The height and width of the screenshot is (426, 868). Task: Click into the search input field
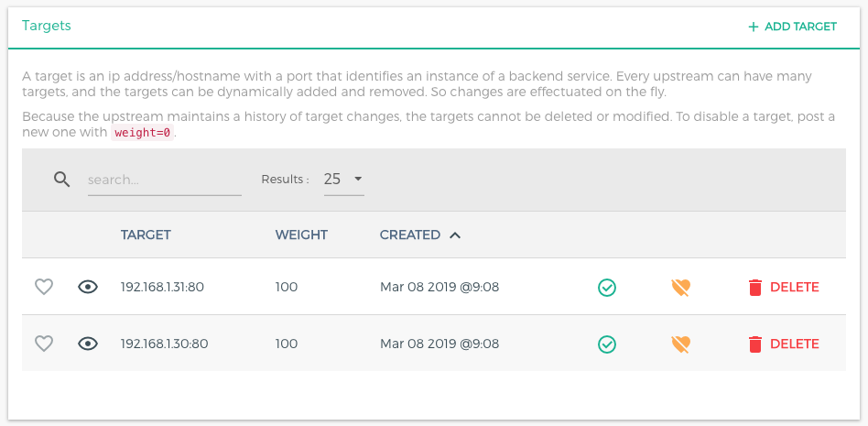165,180
